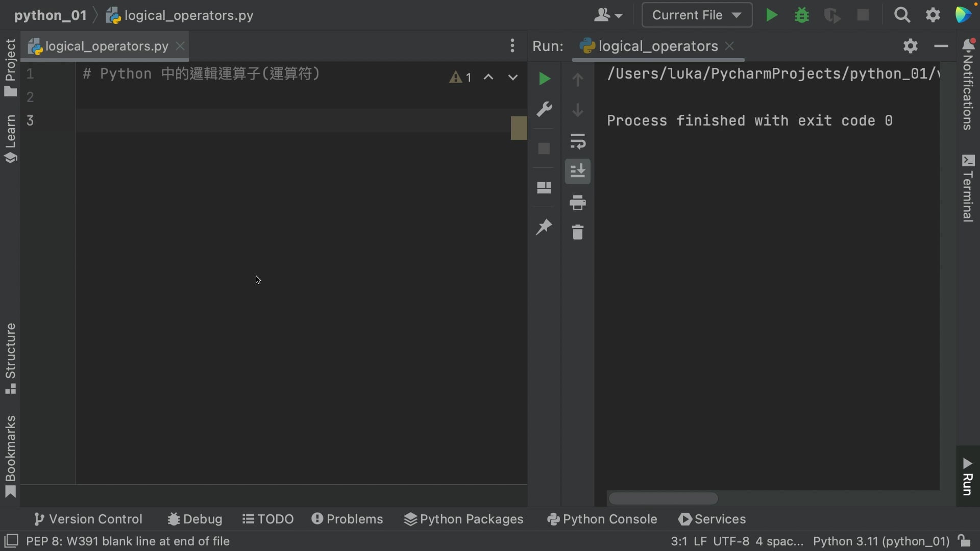The image size is (980, 551).
Task: Click the Debug bug icon in toolbar
Action: pos(801,15)
